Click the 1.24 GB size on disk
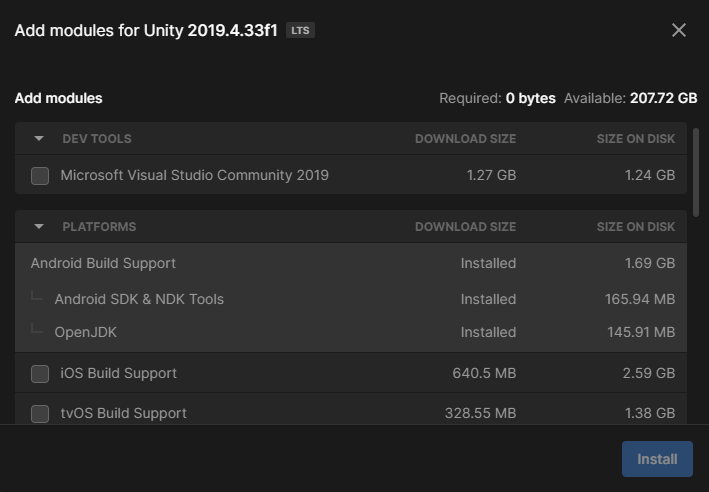The width and height of the screenshot is (709, 492). pos(650,175)
